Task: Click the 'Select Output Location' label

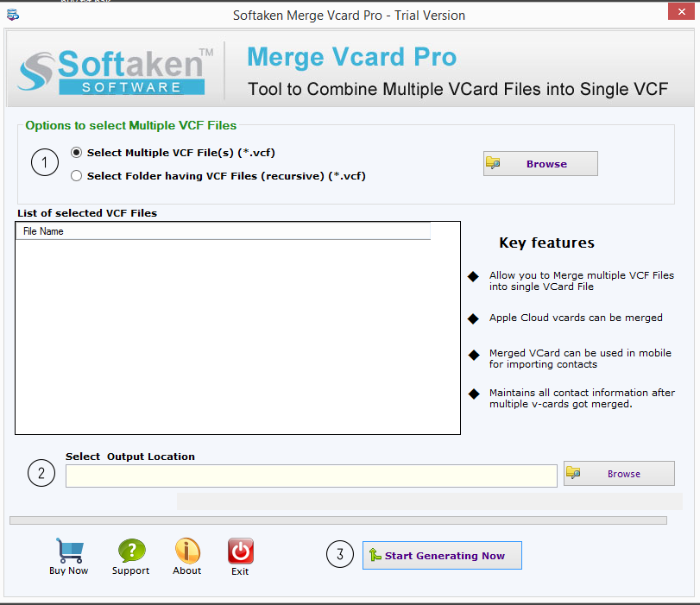Action: click(x=130, y=457)
